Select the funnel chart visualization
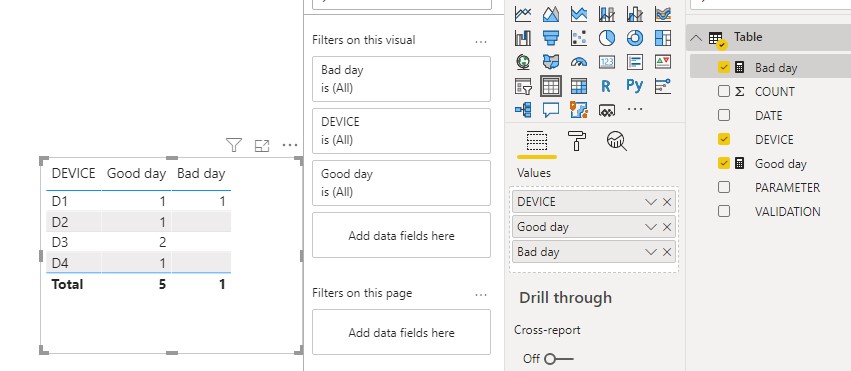The image size is (851, 371). click(551, 37)
